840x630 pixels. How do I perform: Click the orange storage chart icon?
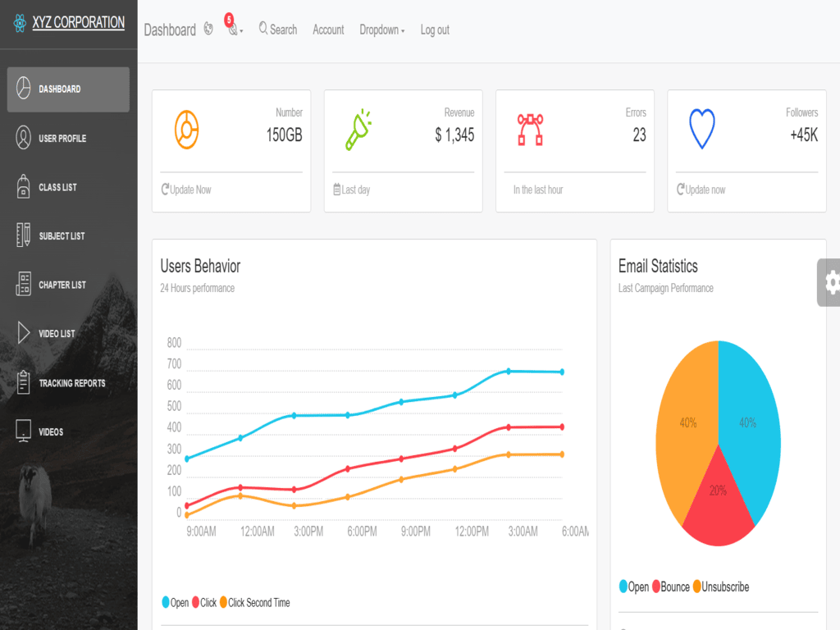[x=187, y=129]
